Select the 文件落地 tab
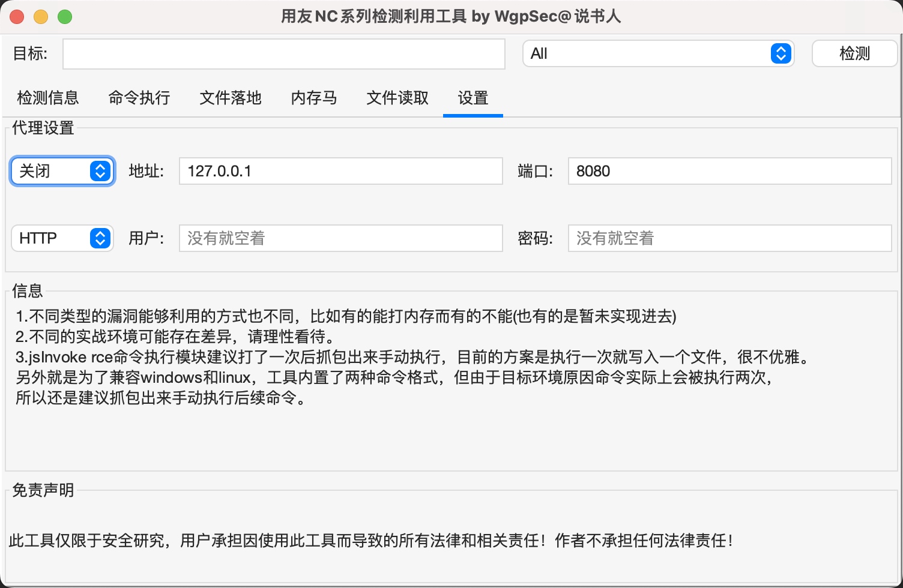This screenshot has width=903, height=588. point(230,98)
